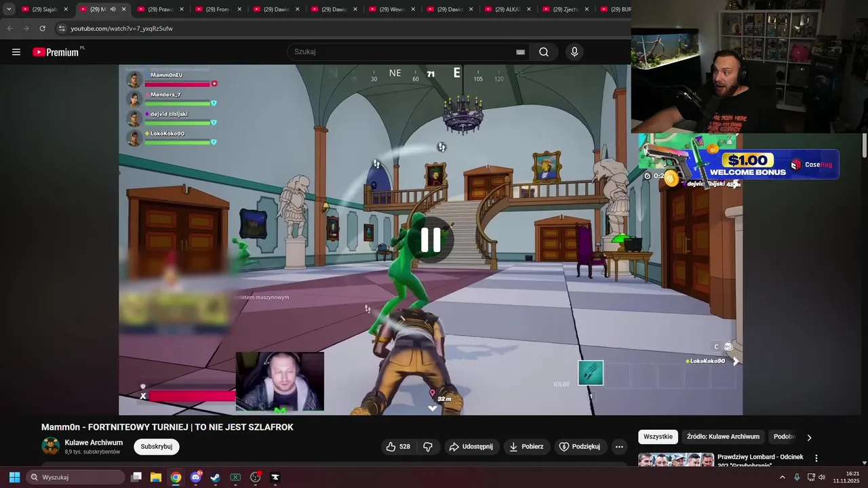
Task: Click the video title text Mamm0n
Action: (167, 427)
